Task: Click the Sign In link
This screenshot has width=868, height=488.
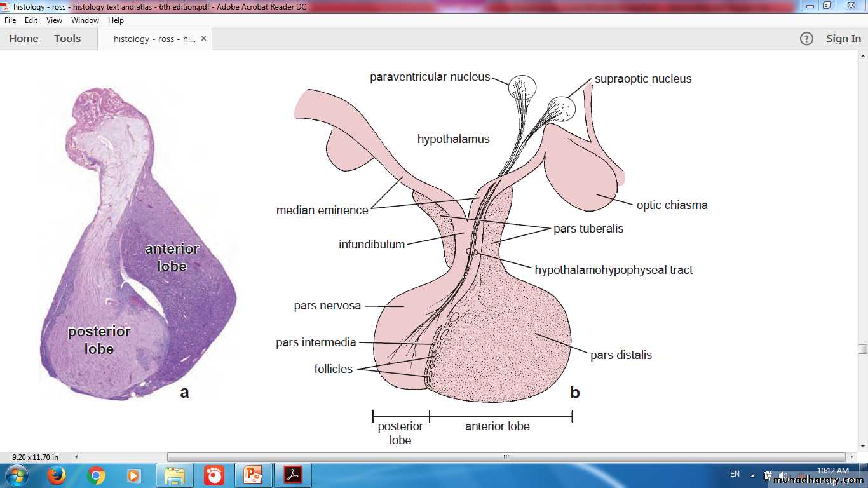Action: click(843, 39)
